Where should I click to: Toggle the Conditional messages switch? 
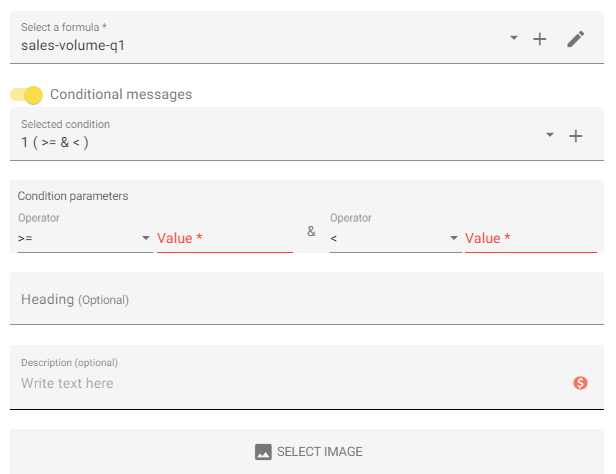26,95
